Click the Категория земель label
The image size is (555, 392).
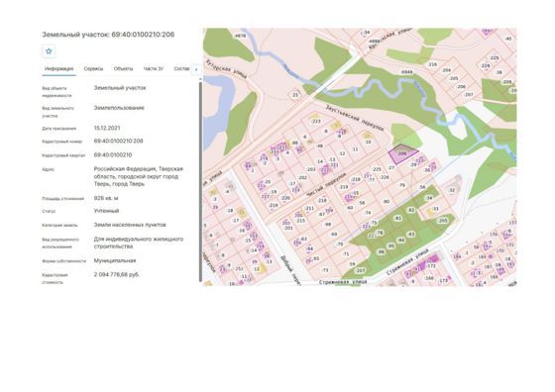click(x=59, y=225)
